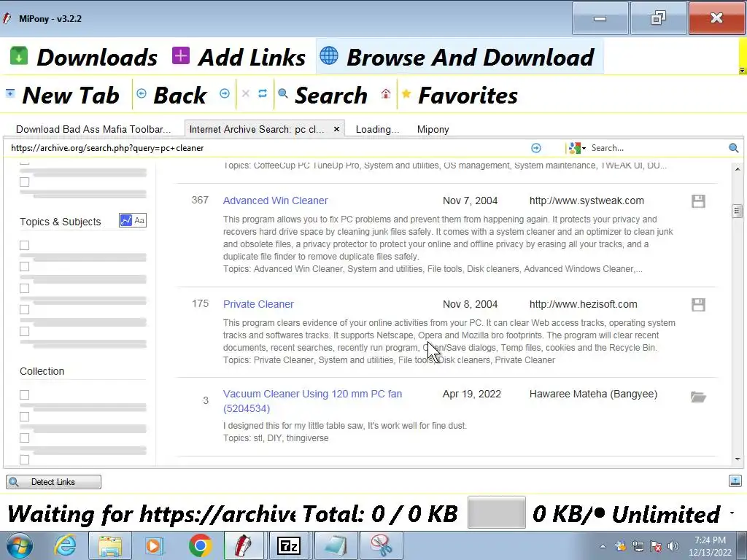
Task: Click the Hawaree Mateha (Bangyee) creator link
Action: (x=593, y=394)
